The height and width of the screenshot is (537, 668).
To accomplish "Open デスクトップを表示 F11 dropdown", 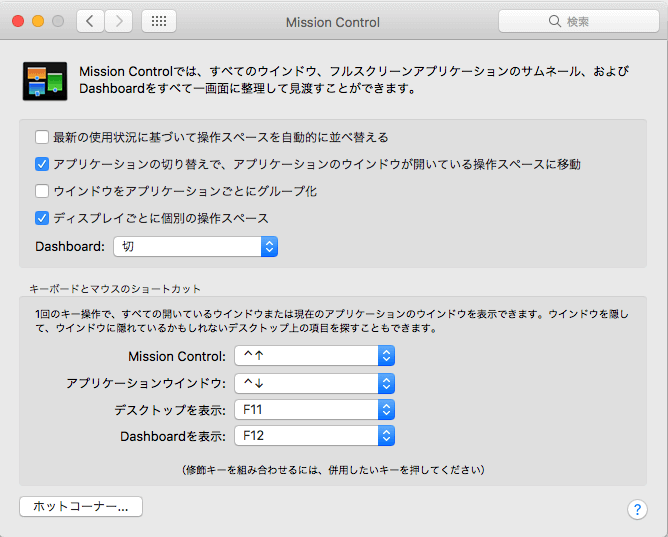I will [314, 410].
